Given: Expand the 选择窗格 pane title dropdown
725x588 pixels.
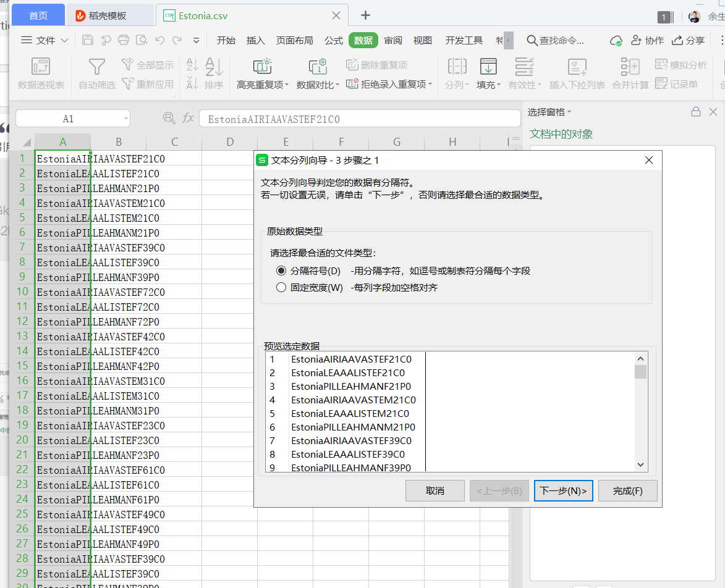Looking at the screenshot, I should pos(569,112).
